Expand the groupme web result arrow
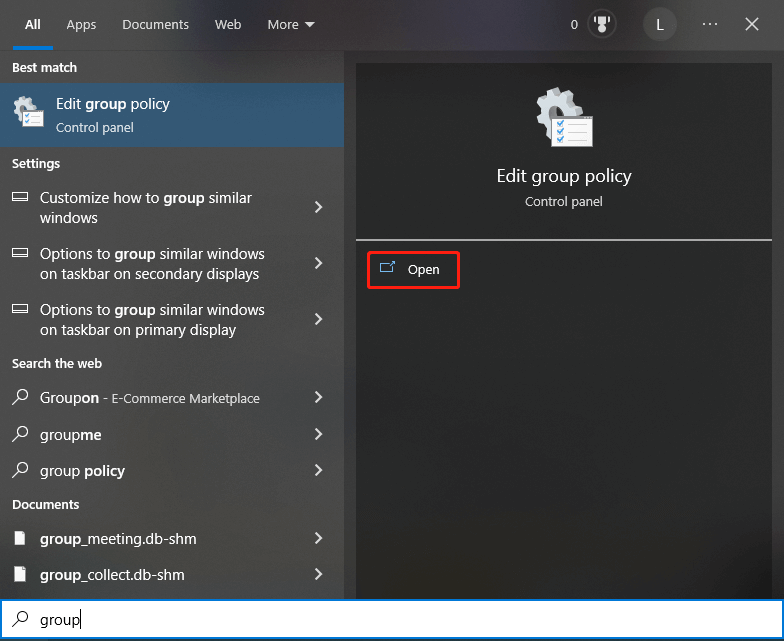This screenshot has width=784, height=641. tap(318, 434)
